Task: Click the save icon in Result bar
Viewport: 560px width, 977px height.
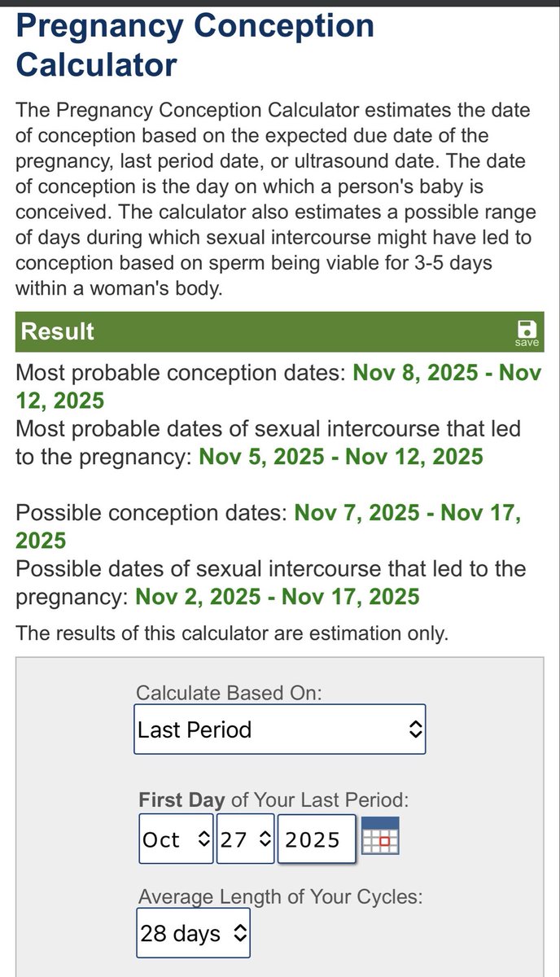Action: 527,333
